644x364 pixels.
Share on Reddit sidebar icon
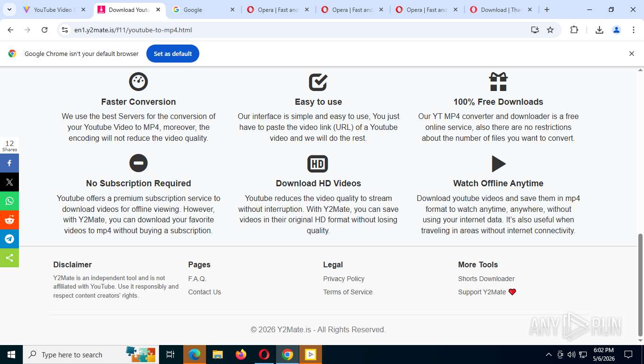click(x=9, y=220)
